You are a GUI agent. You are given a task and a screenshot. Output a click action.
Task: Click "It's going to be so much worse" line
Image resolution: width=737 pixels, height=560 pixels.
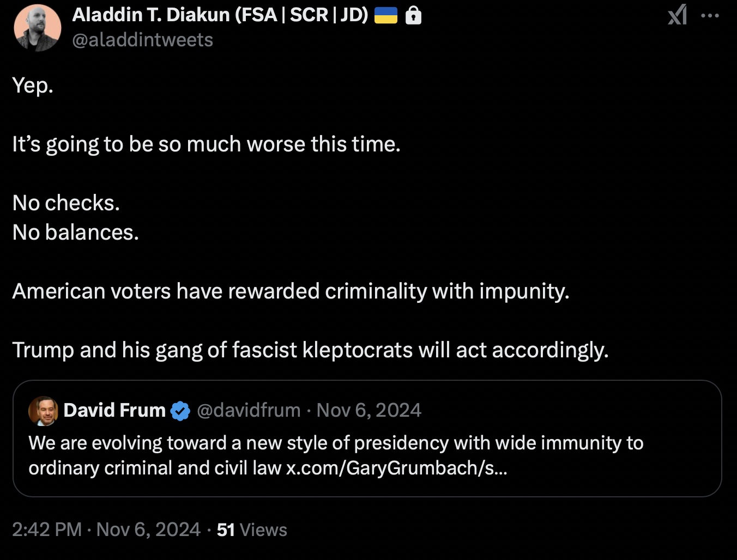point(206,144)
